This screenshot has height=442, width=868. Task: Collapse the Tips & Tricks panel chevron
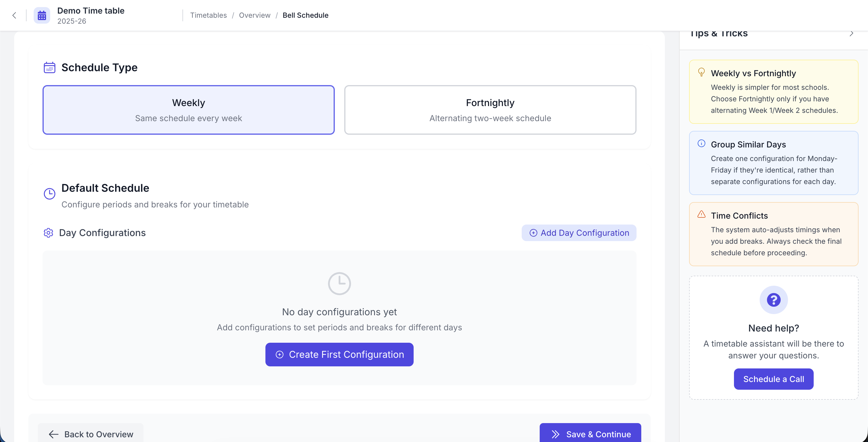tap(851, 34)
